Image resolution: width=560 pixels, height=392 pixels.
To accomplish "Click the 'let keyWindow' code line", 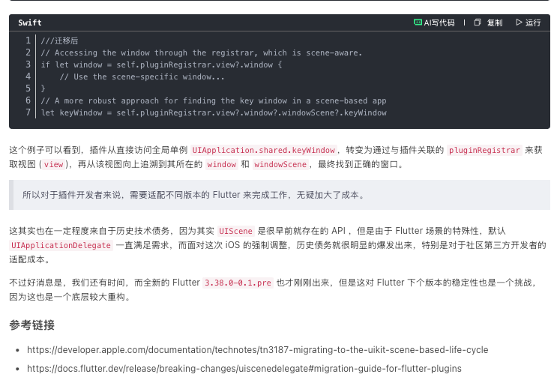I will pos(214,113).
